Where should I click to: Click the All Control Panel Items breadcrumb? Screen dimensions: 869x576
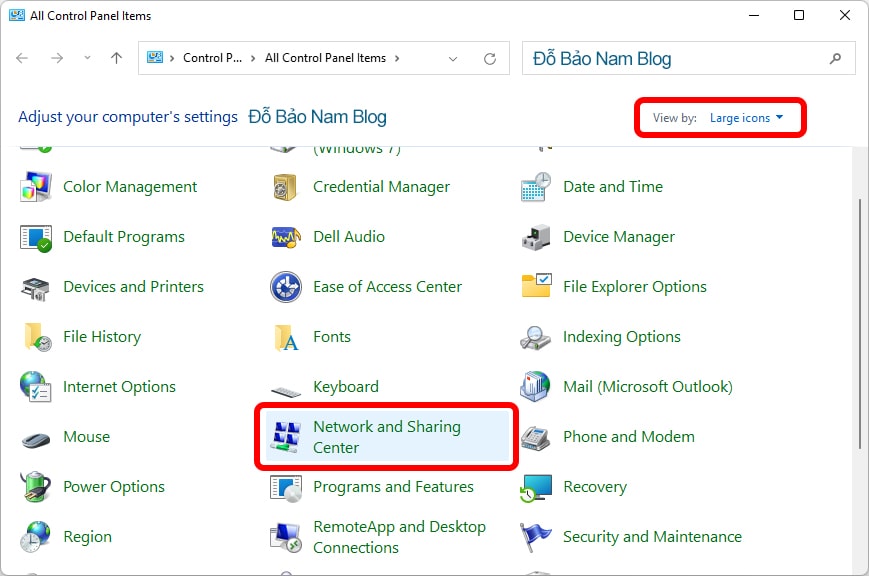pyautogui.click(x=325, y=58)
